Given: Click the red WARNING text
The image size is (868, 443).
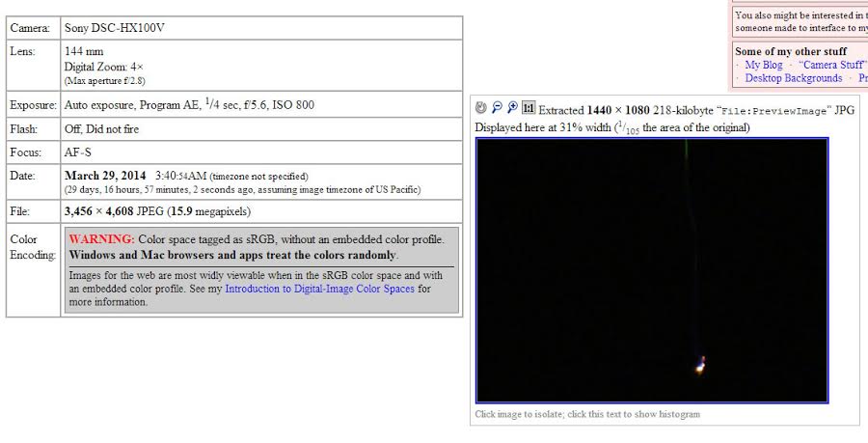Looking at the screenshot, I should 101,238.
